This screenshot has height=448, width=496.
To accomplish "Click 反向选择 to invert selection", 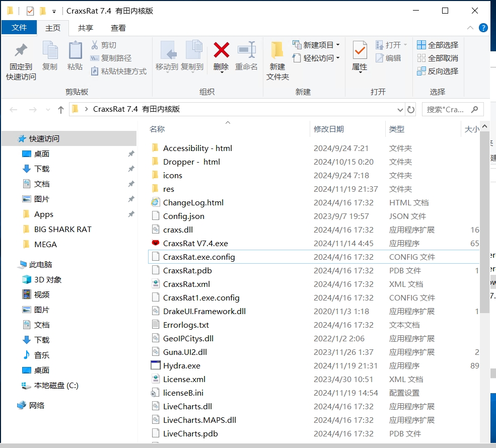I will (438, 71).
